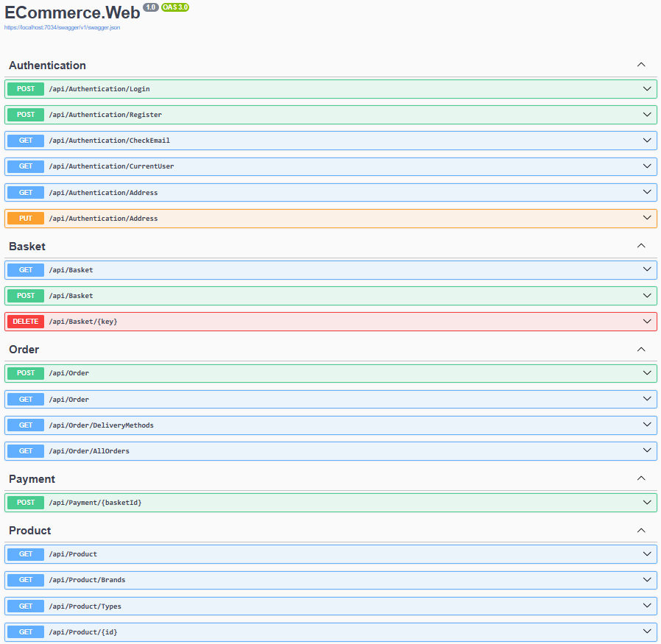Select the Payment section heading

[x=32, y=479]
